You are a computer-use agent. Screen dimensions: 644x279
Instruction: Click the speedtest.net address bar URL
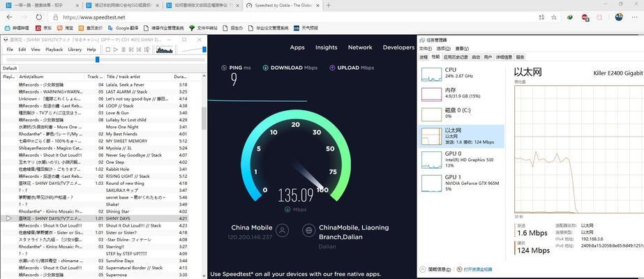pos(94,17)
